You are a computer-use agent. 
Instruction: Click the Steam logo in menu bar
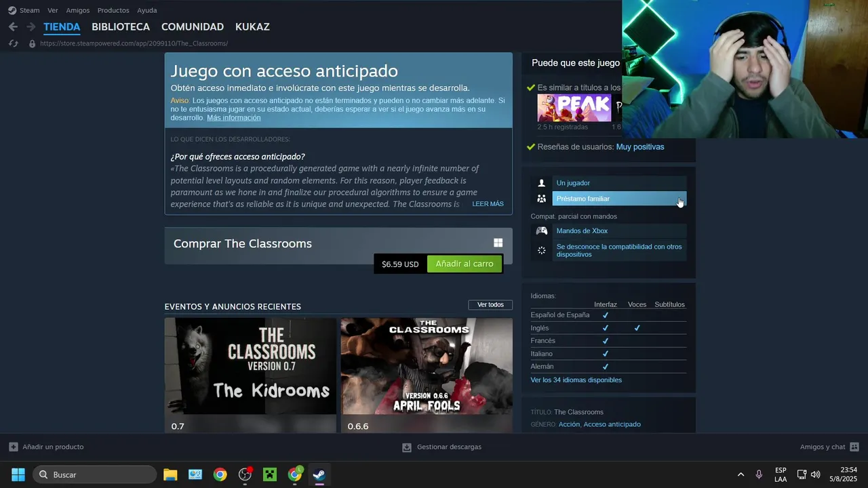pos(12,10)
